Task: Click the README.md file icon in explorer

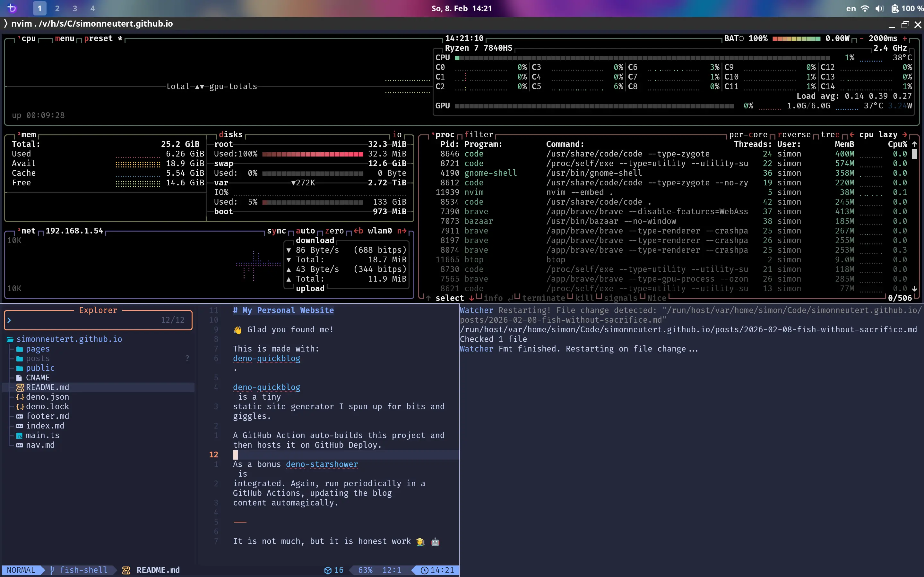Action: pos(20,387)
